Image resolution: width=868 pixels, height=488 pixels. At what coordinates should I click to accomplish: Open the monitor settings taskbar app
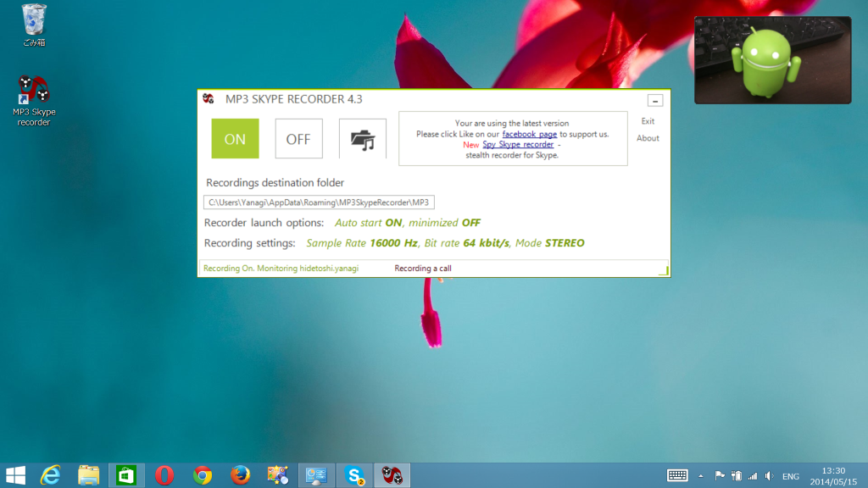click(316, 475)
